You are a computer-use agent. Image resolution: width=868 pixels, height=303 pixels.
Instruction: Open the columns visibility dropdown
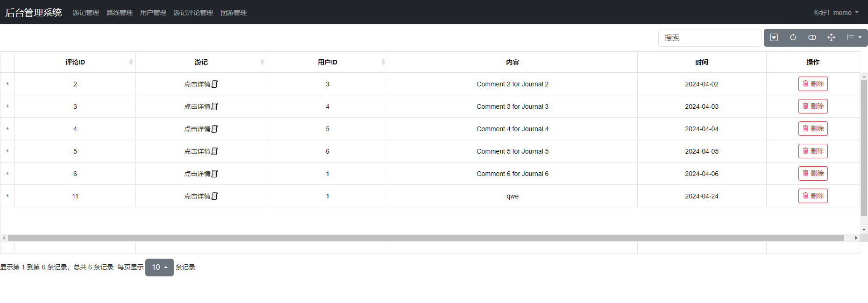[854, 38]
